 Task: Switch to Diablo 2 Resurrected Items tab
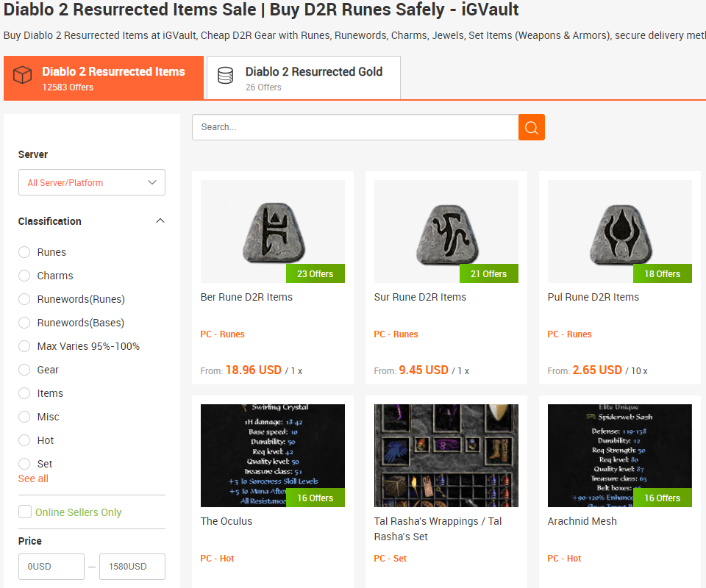[104, 78]
